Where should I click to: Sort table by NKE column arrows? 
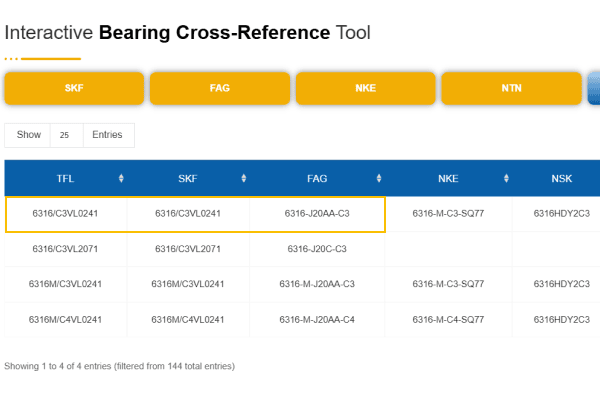tap(506, 178)
